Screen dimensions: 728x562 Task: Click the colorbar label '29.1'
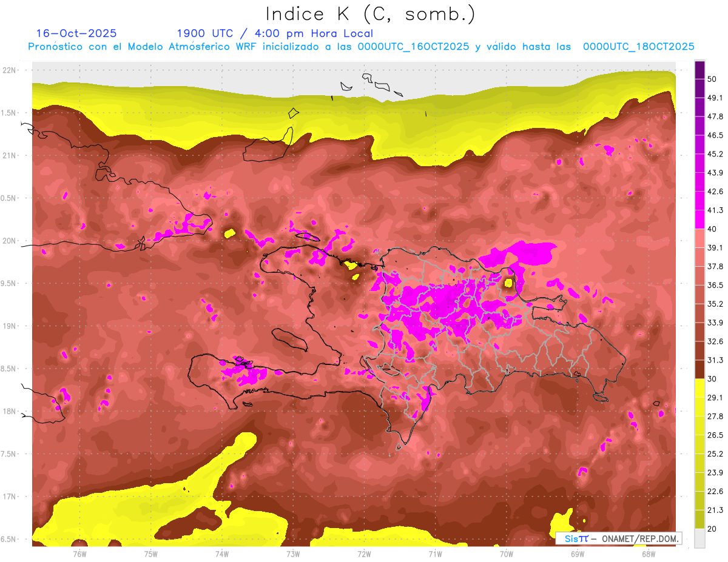(715, 398)
